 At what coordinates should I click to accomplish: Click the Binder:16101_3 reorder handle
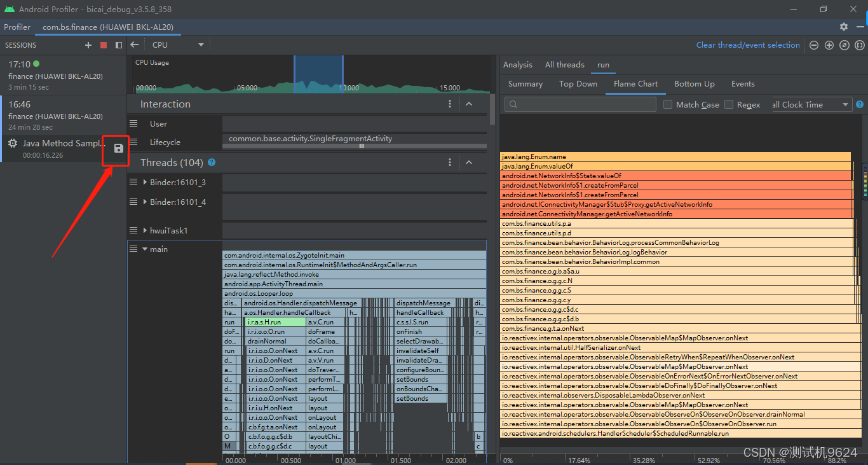[133, 182]
